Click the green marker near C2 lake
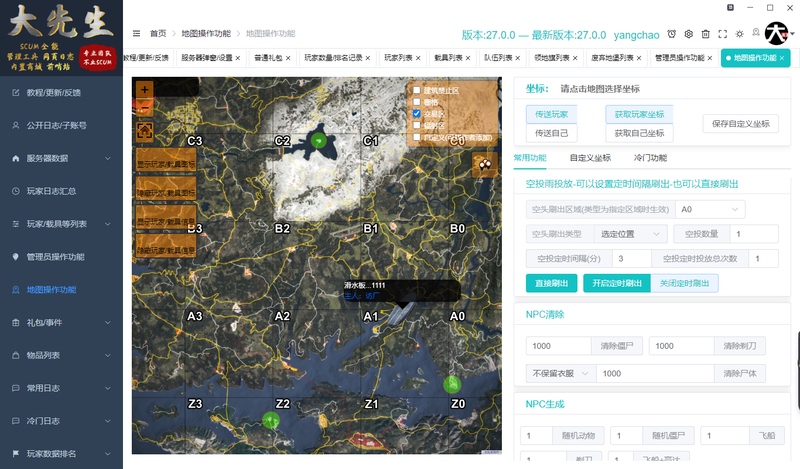Screen dimensions: 800x469 coord(319,140)
